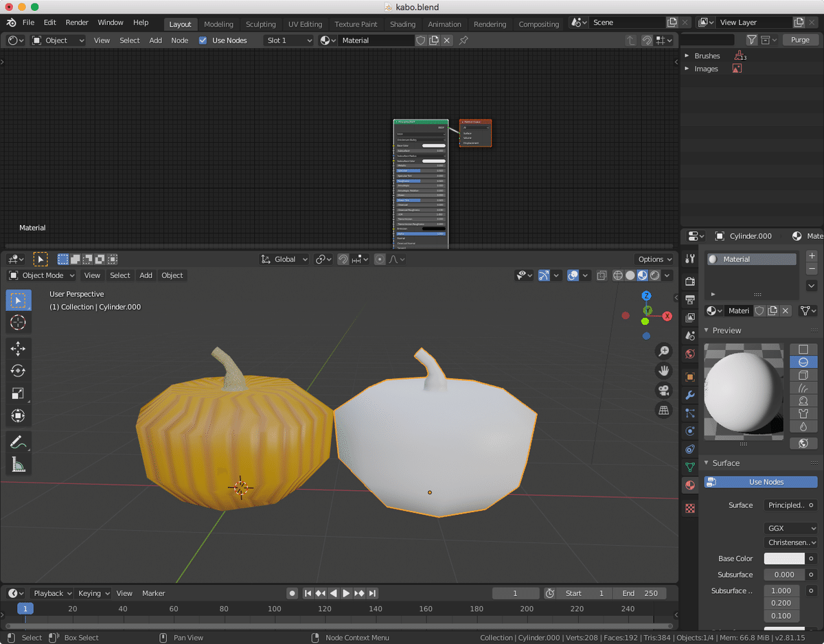Viewport: 824px width, 644px height.
Task: Toggle camera view in viewport
Action: point(663,391)
